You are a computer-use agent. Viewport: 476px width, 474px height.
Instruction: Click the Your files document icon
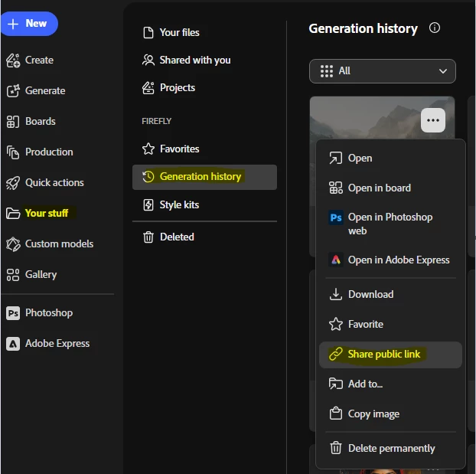click(148, 32)
